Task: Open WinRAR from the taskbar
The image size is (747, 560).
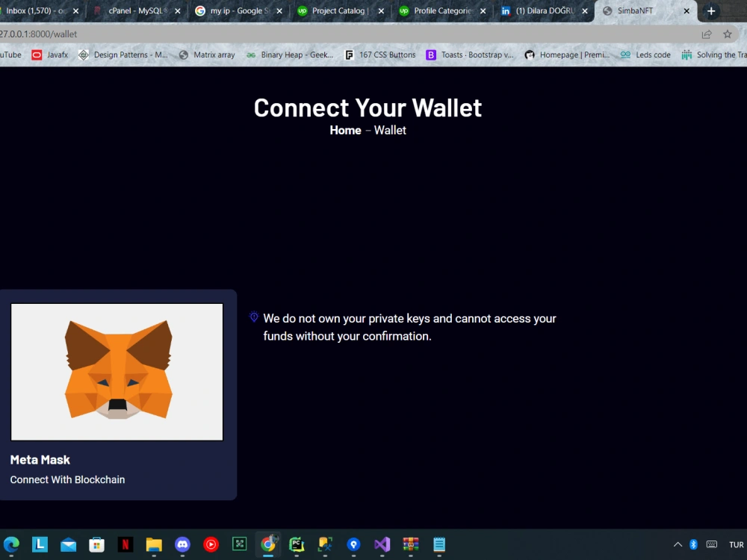Action: [x=411, y=544]
